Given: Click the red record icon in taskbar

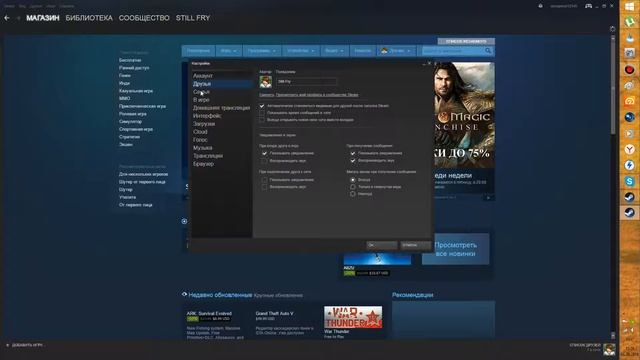Looking at the screenshot, I should point(629,70).
